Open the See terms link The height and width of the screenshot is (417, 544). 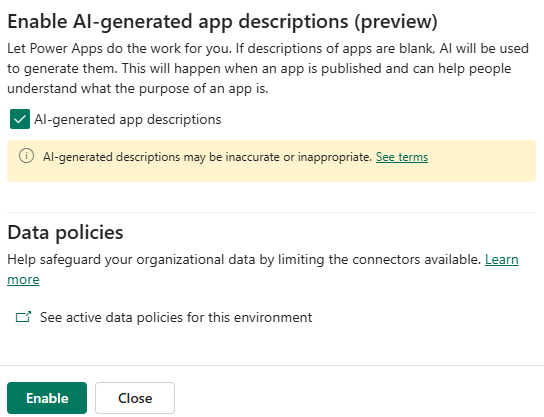(402, 157)
